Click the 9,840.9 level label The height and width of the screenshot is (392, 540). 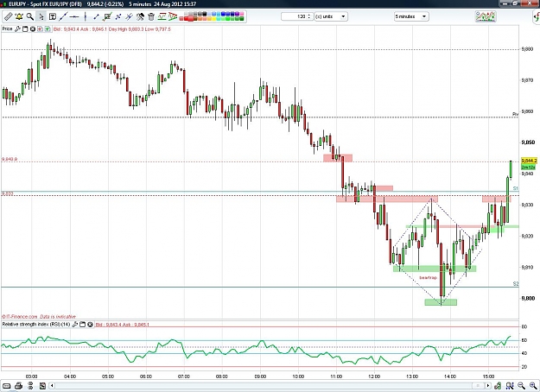[x=10, y=160]
